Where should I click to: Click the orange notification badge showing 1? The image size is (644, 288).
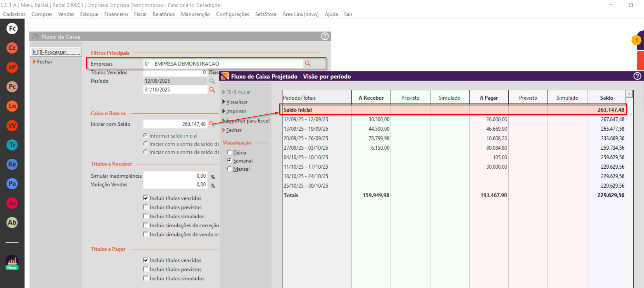coord(636,40)
